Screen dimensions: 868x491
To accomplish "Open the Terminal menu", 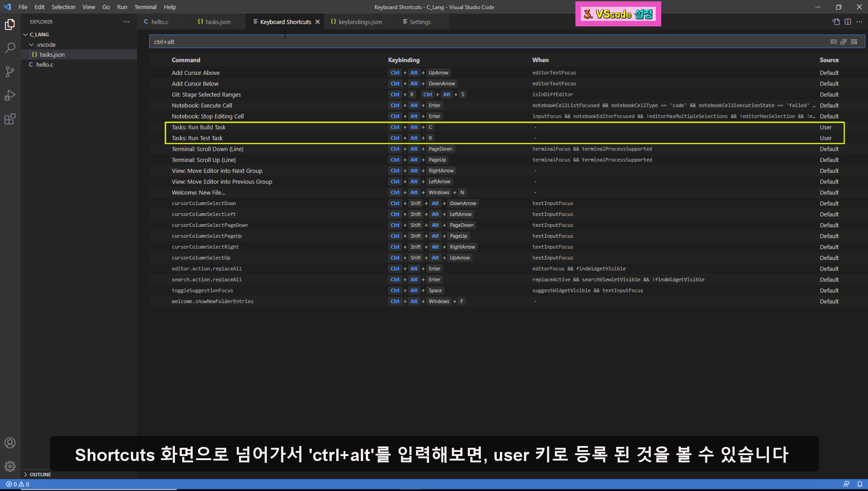I will (x=145, y=7).
